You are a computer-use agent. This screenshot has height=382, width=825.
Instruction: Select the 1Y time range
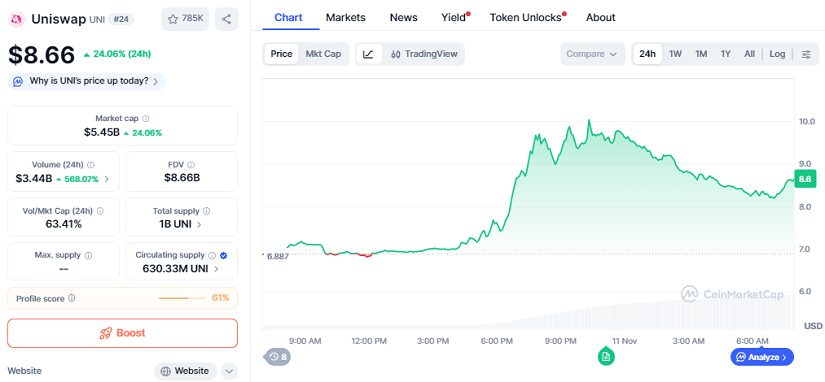[726, 54]
